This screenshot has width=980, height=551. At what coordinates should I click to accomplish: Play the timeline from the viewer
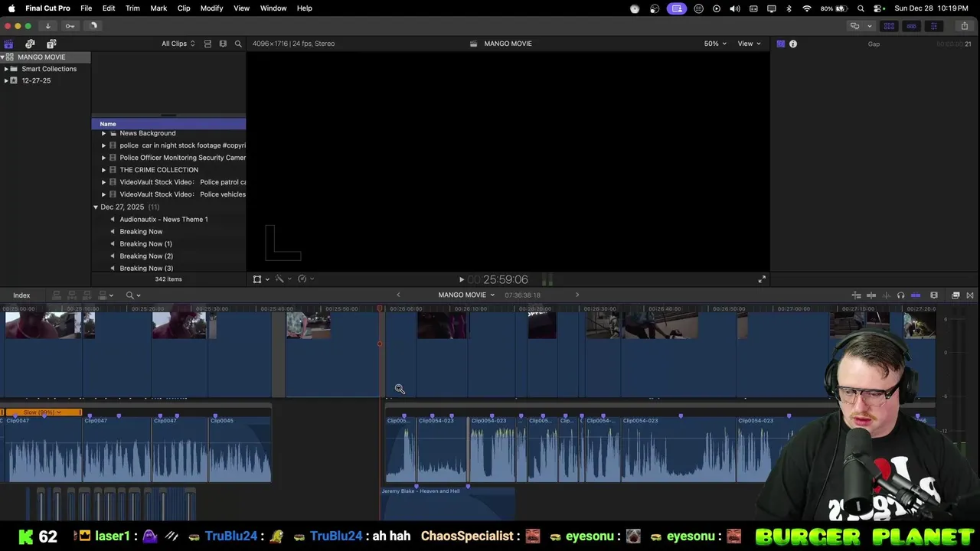pos(461,280)
